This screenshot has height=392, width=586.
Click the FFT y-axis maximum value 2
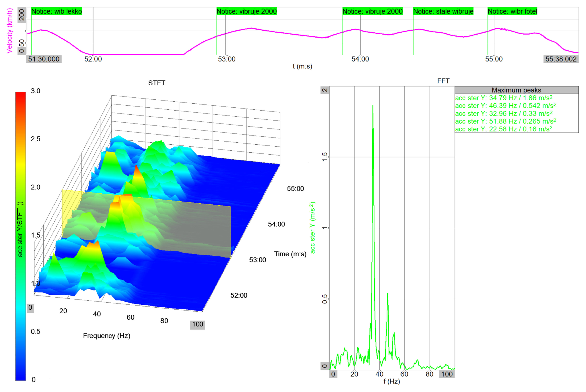[325, 90]
